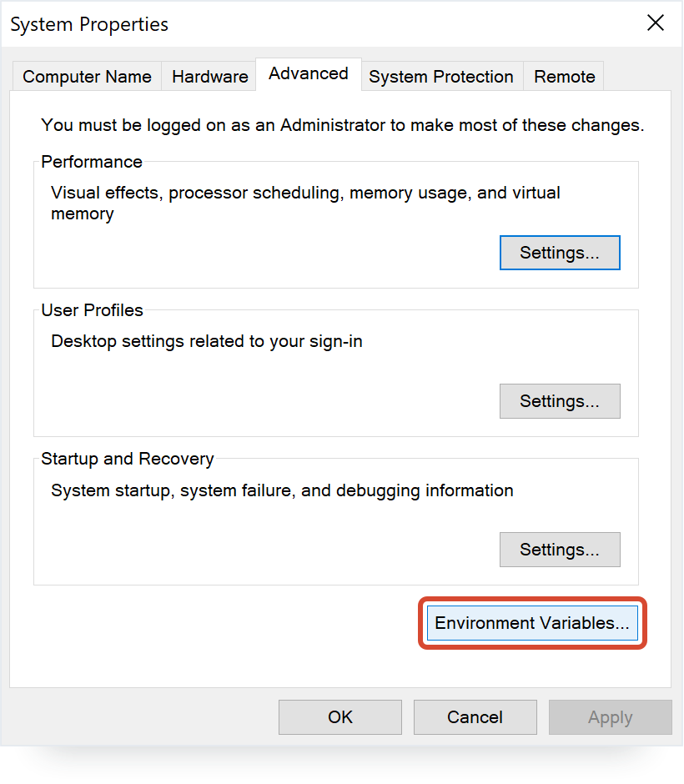Close the System Properties dialog
Image resolution: width=684 pixels, height=784 pixels.
[656, 23]
